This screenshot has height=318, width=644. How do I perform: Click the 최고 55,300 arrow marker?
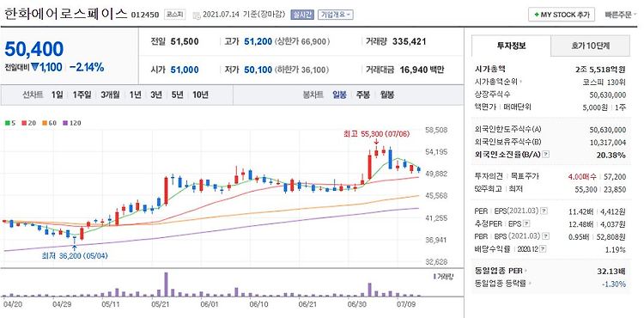(x=376, y=142)
